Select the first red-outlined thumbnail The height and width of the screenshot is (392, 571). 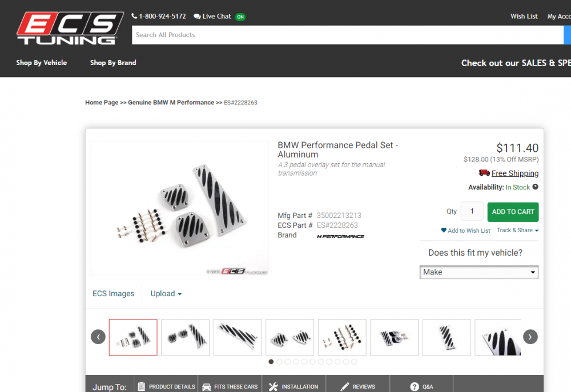(133, 337)
